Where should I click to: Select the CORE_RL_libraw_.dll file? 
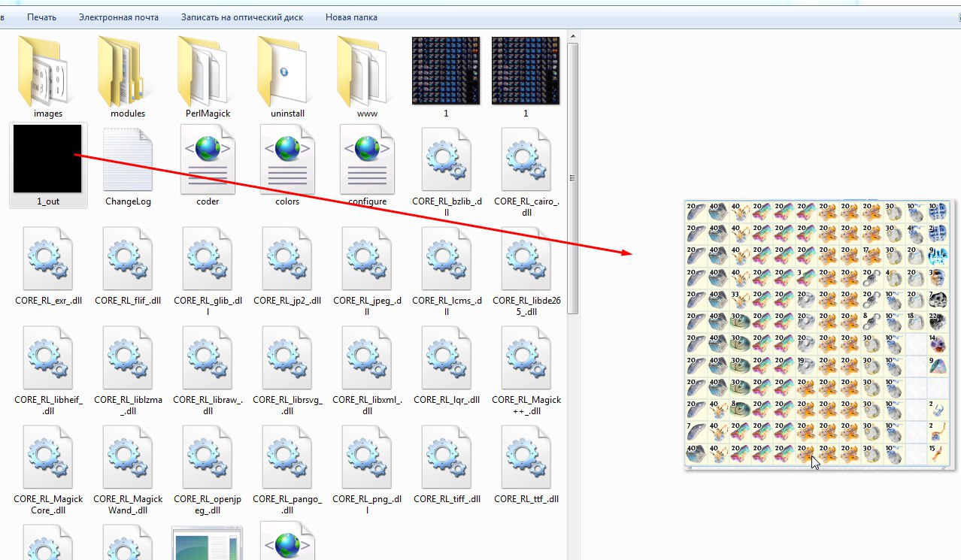(208, 370)
